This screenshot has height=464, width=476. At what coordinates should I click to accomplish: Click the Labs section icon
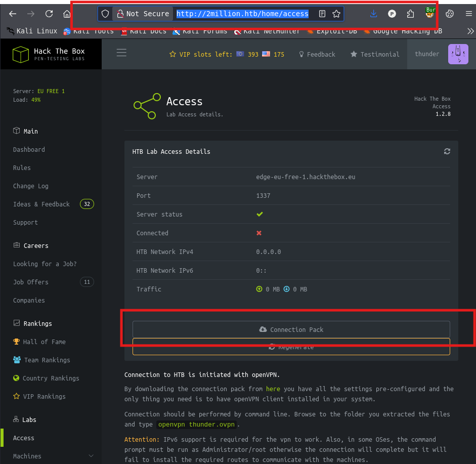pyautogui.click(x=16, y=419)
